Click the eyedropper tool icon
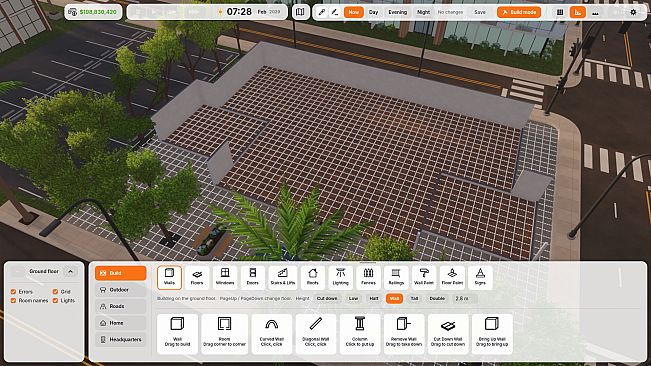651x366 pixels. pos(322,12)
